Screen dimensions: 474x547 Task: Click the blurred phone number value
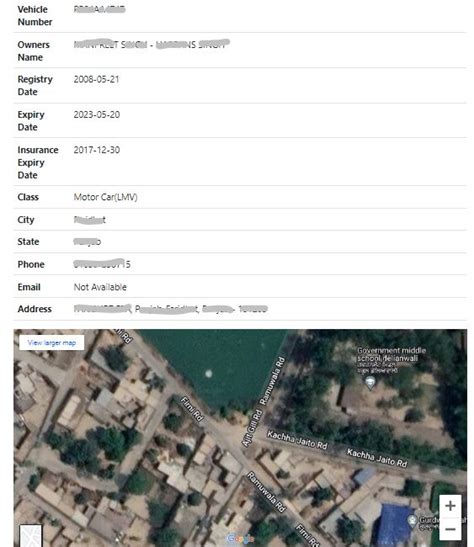(102, 264)
